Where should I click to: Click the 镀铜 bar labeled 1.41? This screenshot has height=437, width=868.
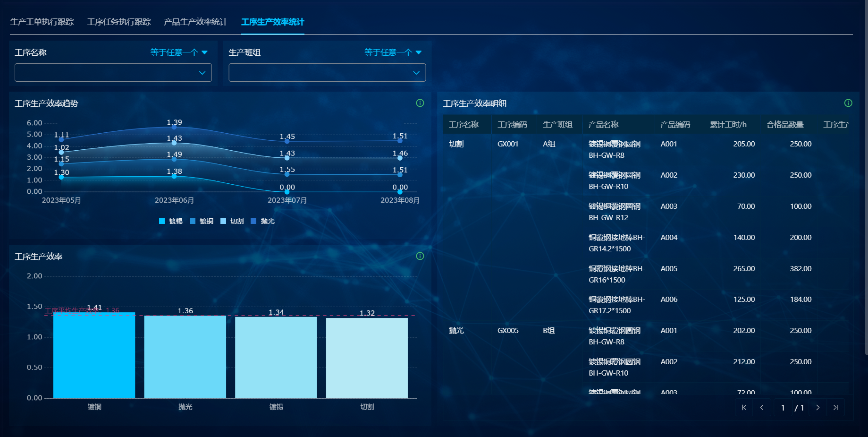tap(94, 355)
